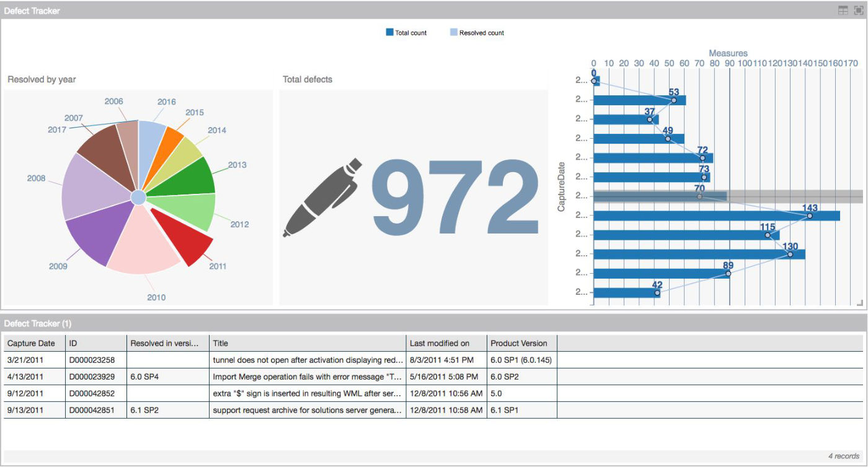Sort by the Capture Date column header

[x=32, y=343]
